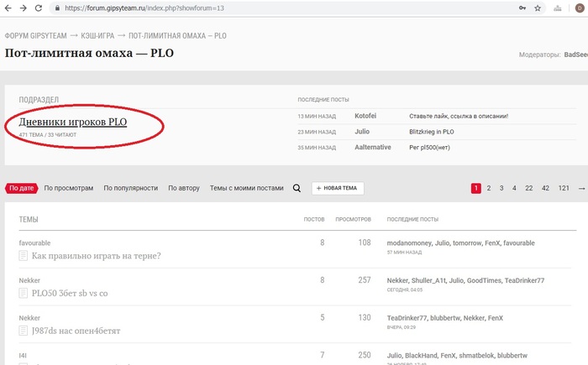Select the По популярности sorting tab
588x365 pixels.
coord(130,188)
